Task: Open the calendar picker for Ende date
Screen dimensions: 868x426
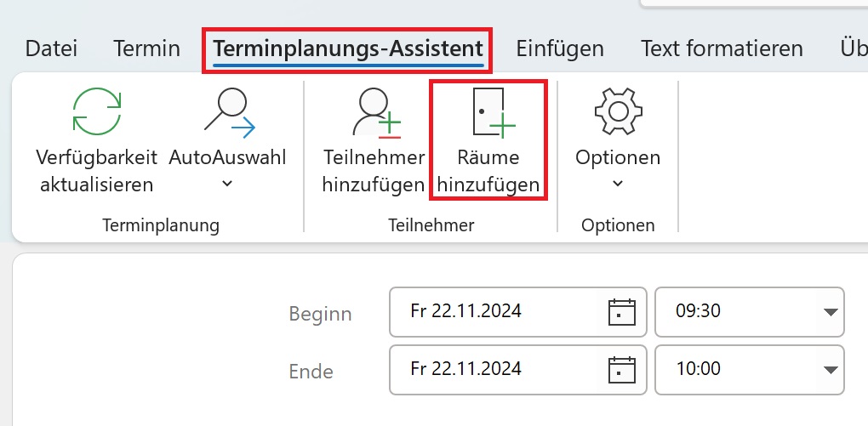Action: point(622,370)
